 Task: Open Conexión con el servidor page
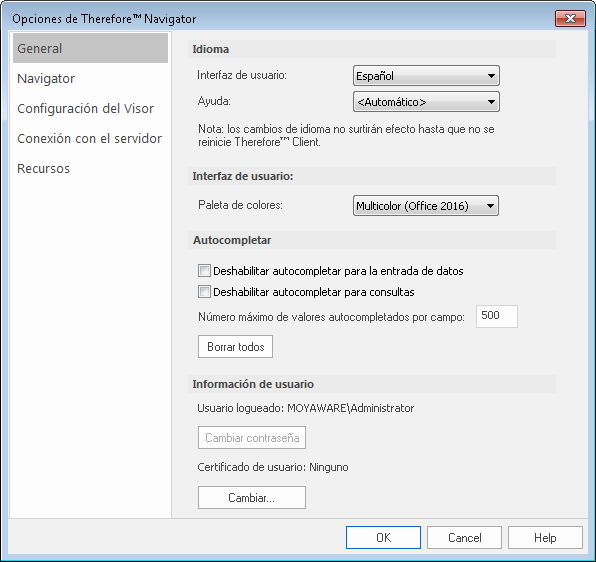coord(90,138)
